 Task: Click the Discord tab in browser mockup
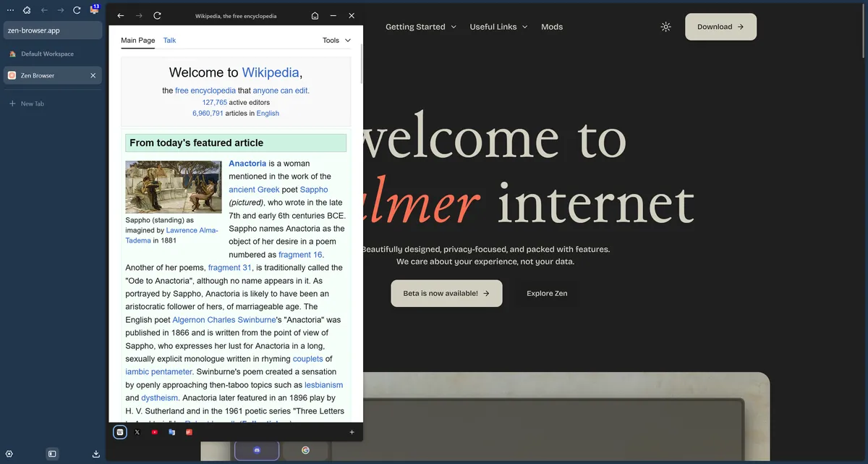[257, 450]
